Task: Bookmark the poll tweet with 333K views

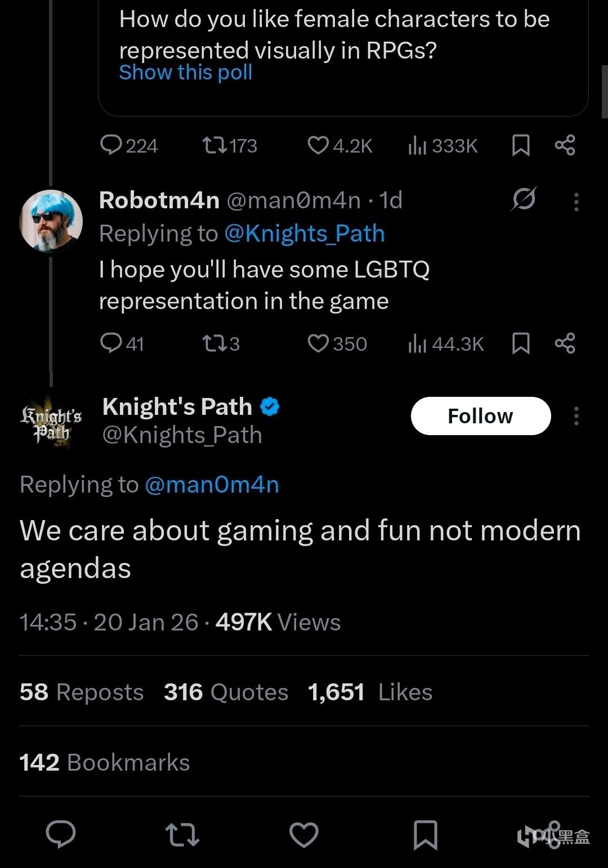Action: [x=521, y=145]
